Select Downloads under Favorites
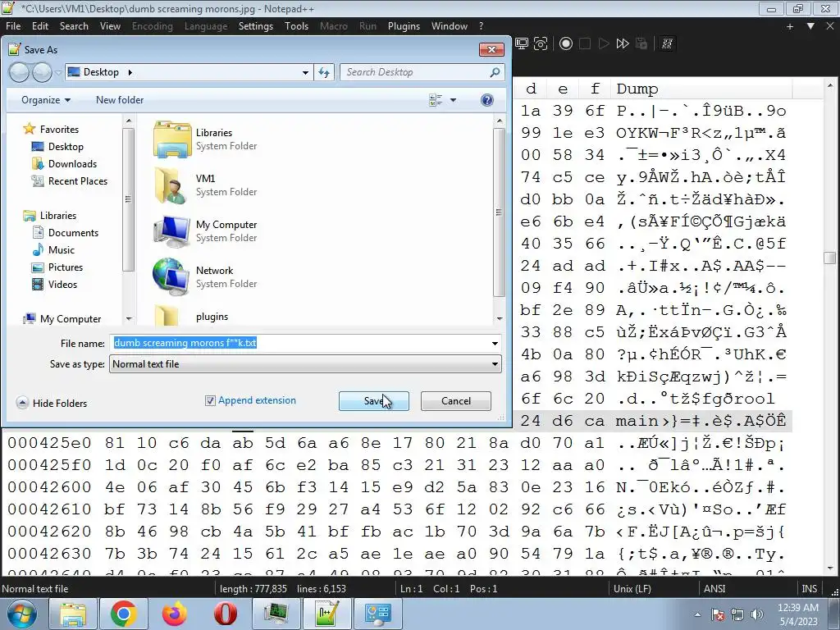 click(64, 164)
